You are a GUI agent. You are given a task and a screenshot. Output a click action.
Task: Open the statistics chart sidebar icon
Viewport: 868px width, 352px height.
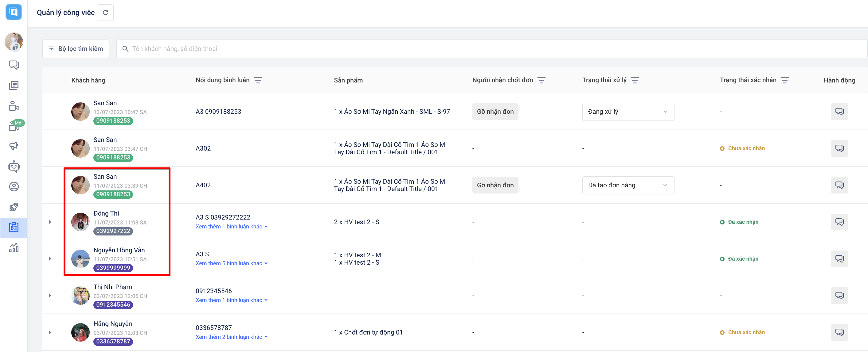14,248
